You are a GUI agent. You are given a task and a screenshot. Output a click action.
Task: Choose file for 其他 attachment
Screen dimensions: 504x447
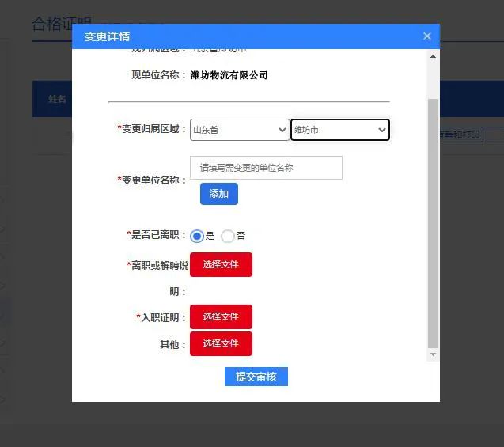[x=221, y=344]
